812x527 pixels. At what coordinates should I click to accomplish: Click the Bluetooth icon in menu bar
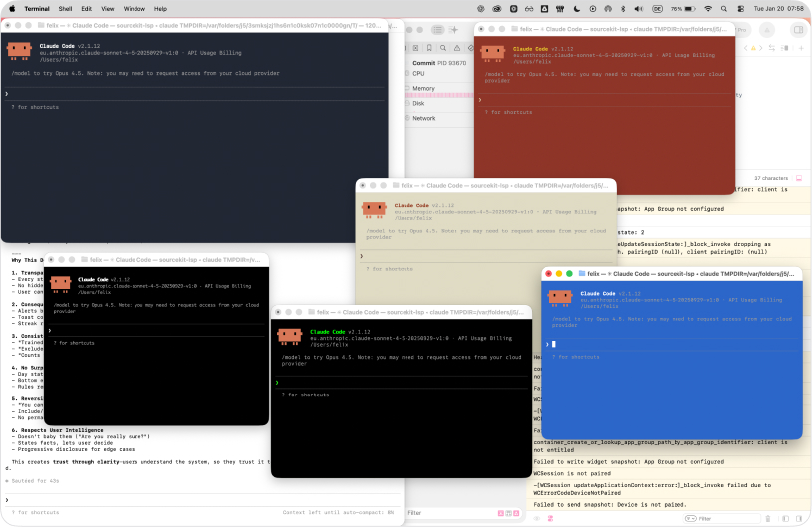point(623,9)
